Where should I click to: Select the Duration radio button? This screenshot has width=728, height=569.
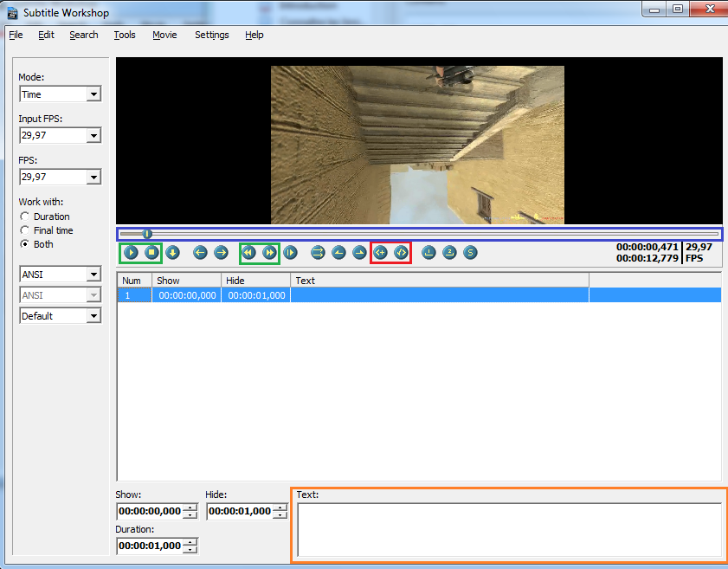[x=25, y=217]
